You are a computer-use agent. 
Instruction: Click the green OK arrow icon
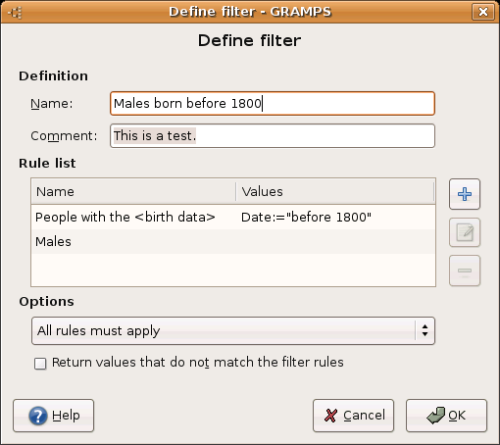tap(436, 415)
